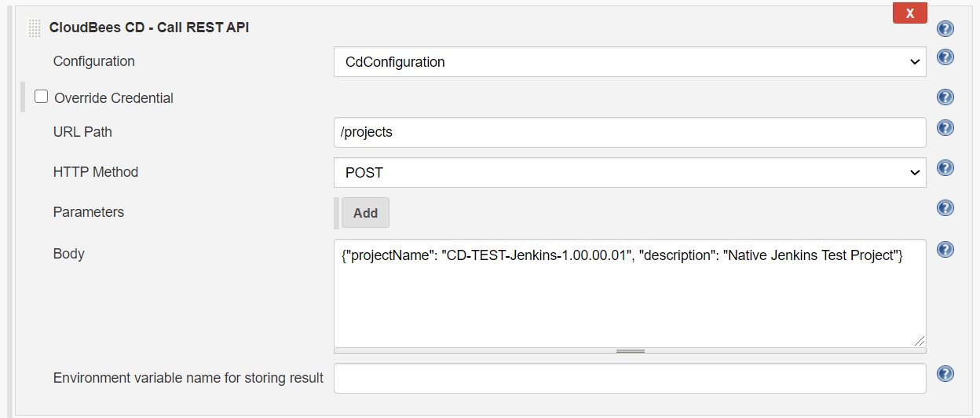Grab the Body text area resize bar
Screen dimensions: 980x418
tap(630, 351)
